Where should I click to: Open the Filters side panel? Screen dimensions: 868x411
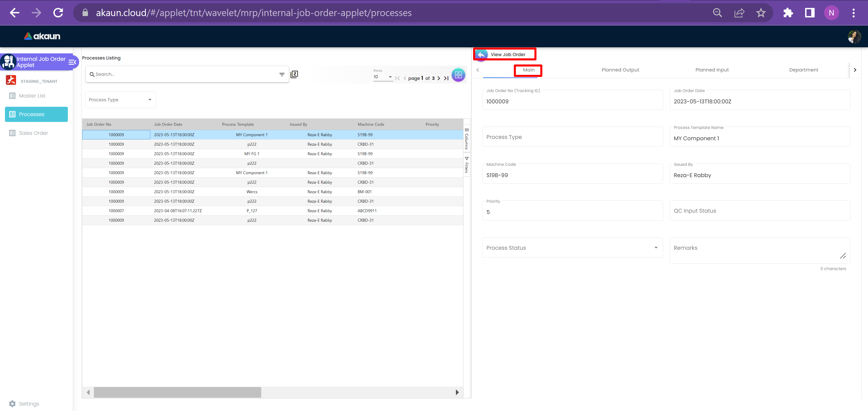[467, 165]
